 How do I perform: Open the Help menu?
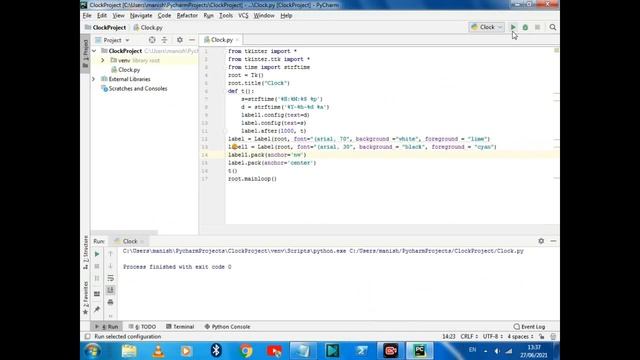coord(286,16)
